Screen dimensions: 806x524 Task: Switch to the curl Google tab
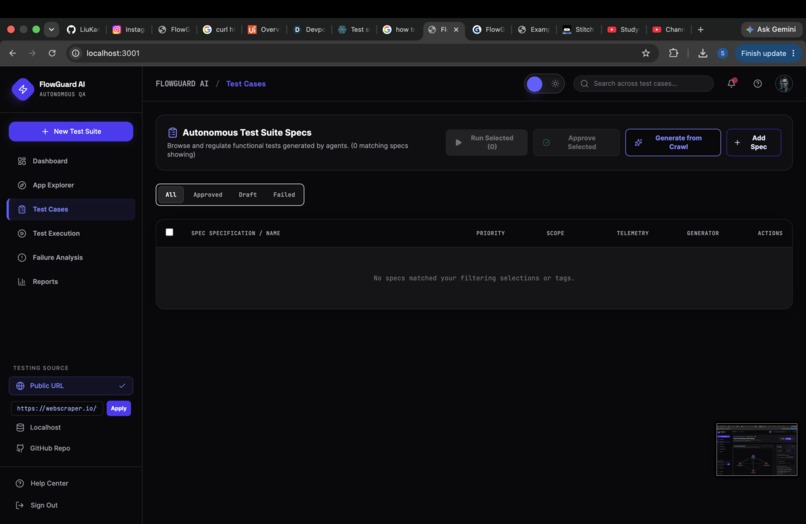click(218, 29)
